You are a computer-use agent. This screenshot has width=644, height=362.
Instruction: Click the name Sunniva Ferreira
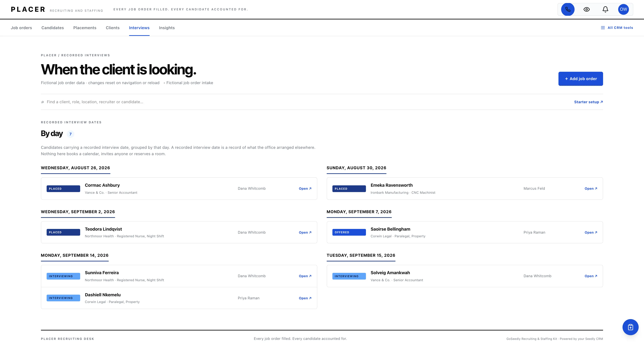tap(102, 273)
